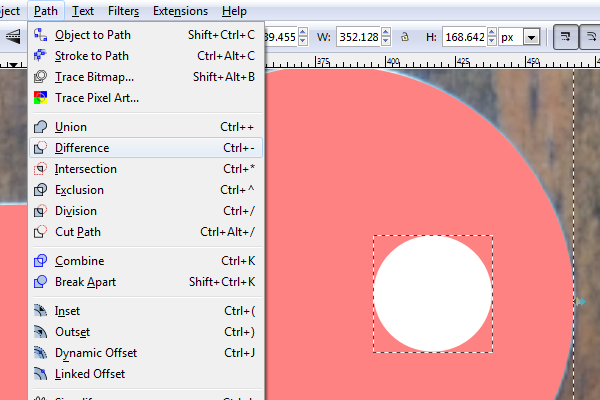Choose Cut Path entry

tap(146, 232)
